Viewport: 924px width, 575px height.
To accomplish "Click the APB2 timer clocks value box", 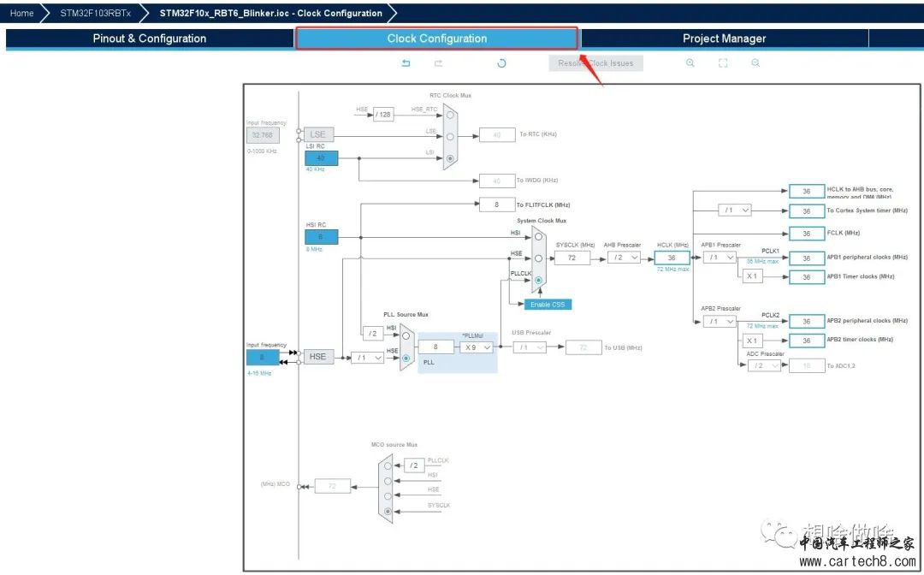I will point(806,341).
